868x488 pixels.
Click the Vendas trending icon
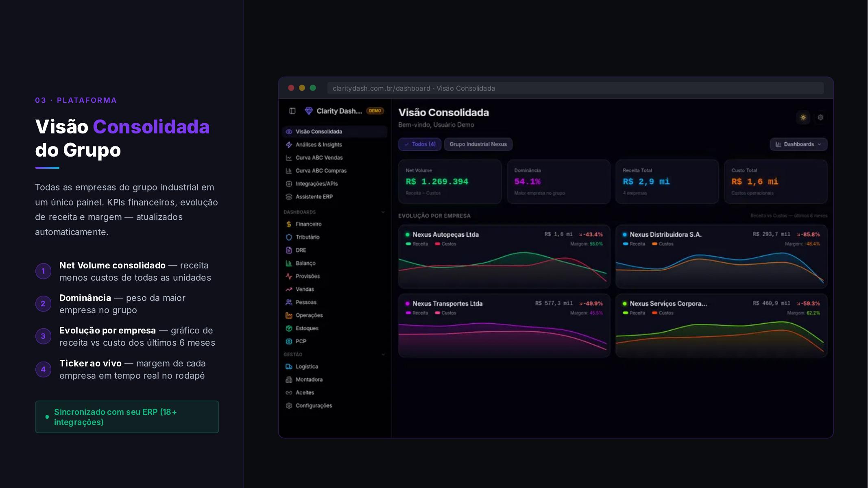289,289
